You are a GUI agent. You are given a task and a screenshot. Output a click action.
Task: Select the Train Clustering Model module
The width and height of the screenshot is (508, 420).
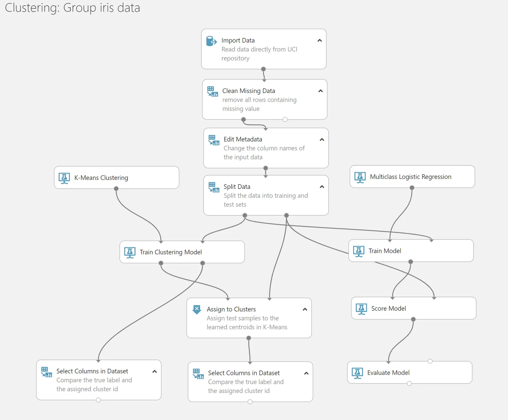pyautogui.click(x=182, y=252)
